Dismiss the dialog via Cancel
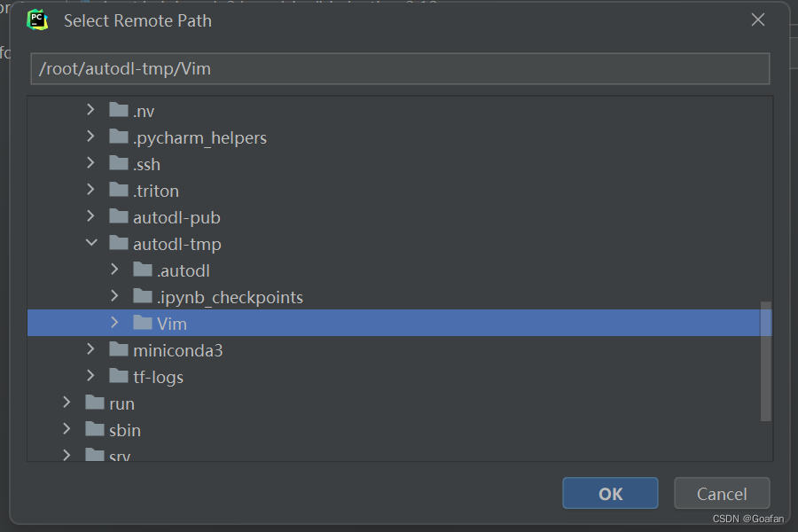The width and height of the screenshot is (798, 532). (722, 493)
